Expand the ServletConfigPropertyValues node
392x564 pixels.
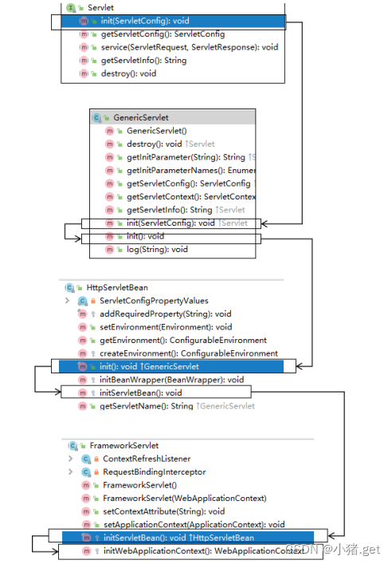67,300
